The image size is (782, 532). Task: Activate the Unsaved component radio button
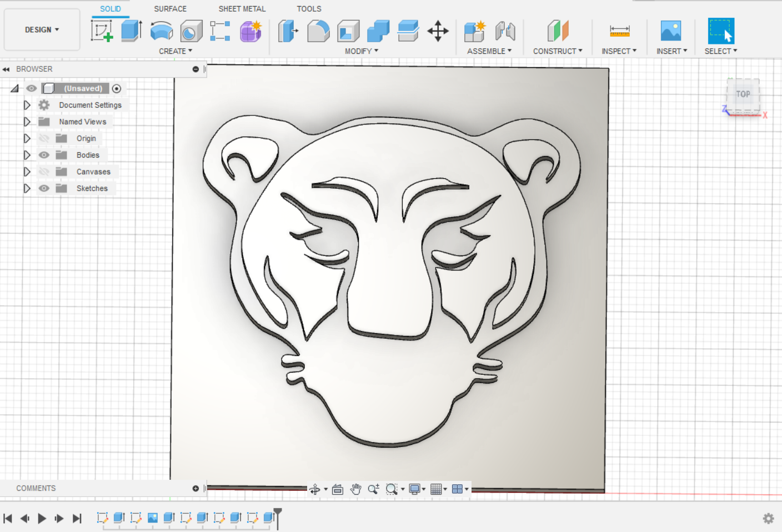point(117,88)
